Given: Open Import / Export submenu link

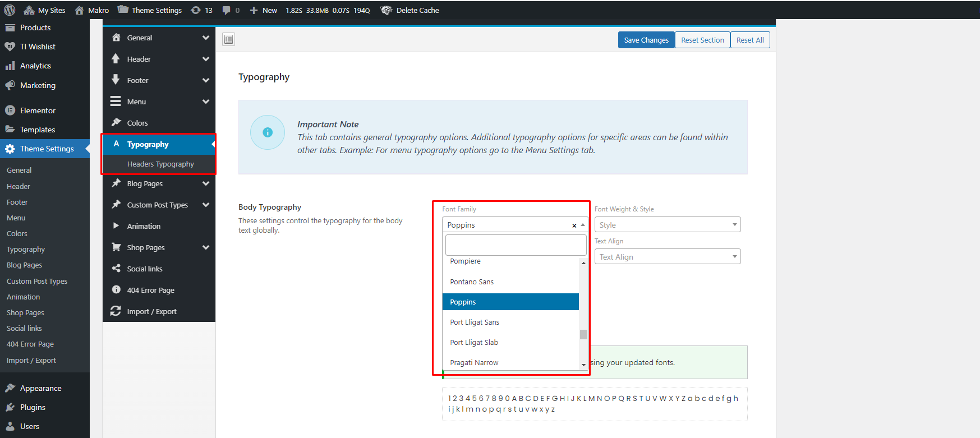Looking at the screenshot, I should (x=31, y=360).
